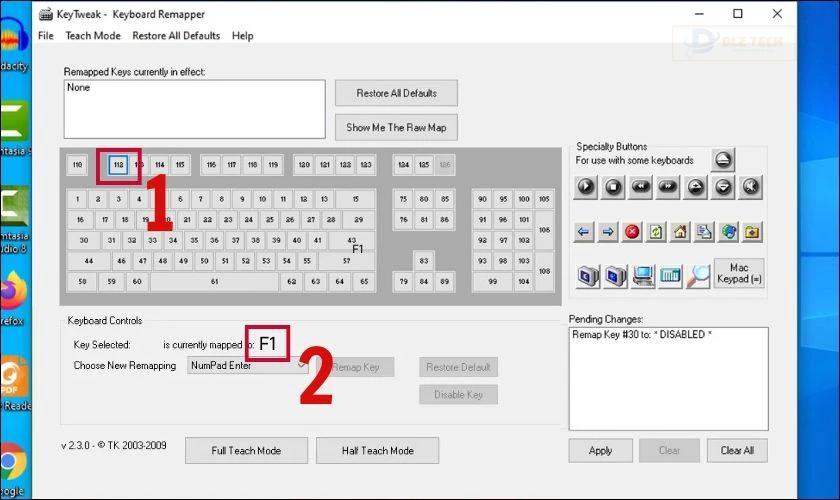Image resolution: width=840 pixels, height=500 pixels.
Task: Select keyboard key 124
Action: (403, 165)
